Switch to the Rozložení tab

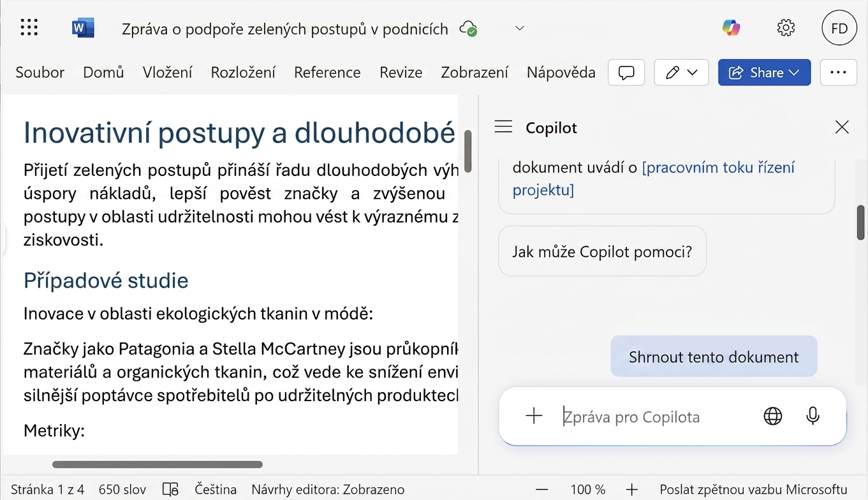coord(243,73)
